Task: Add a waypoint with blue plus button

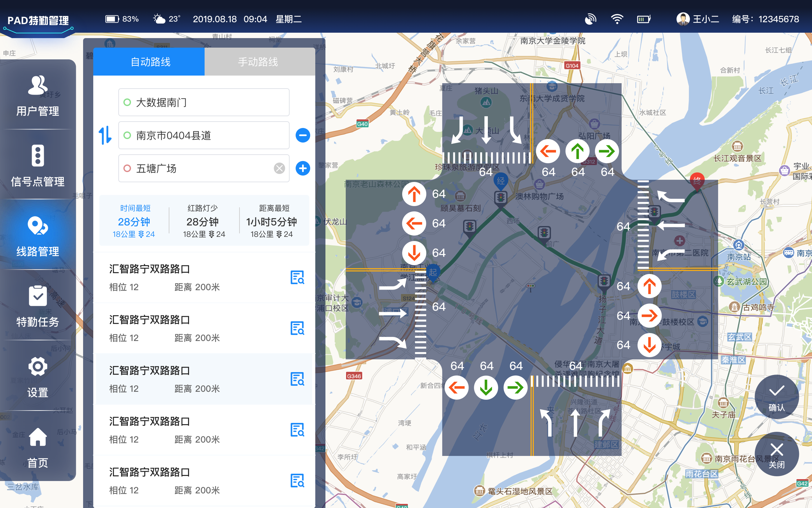Action: tap(303, 168)
